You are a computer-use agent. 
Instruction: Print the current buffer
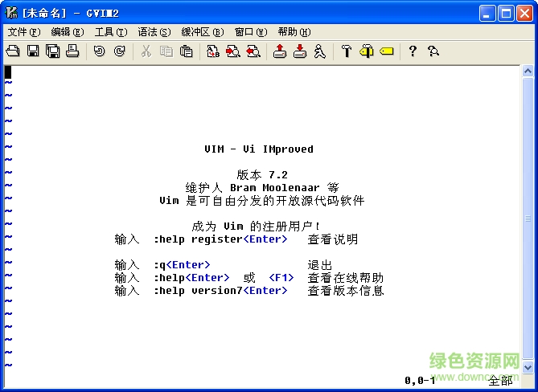pos(72,51)
